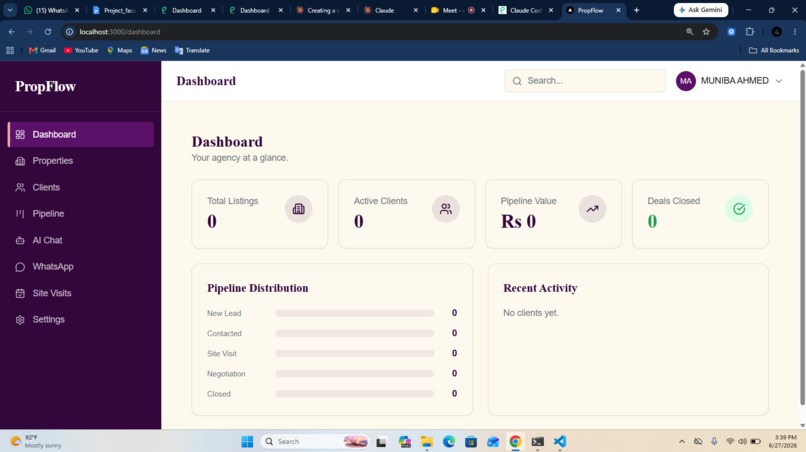The width and height of the screenshot is (806, 452).
Task: Click the Deals Closed checkmark icon
Action: [739, 209]
